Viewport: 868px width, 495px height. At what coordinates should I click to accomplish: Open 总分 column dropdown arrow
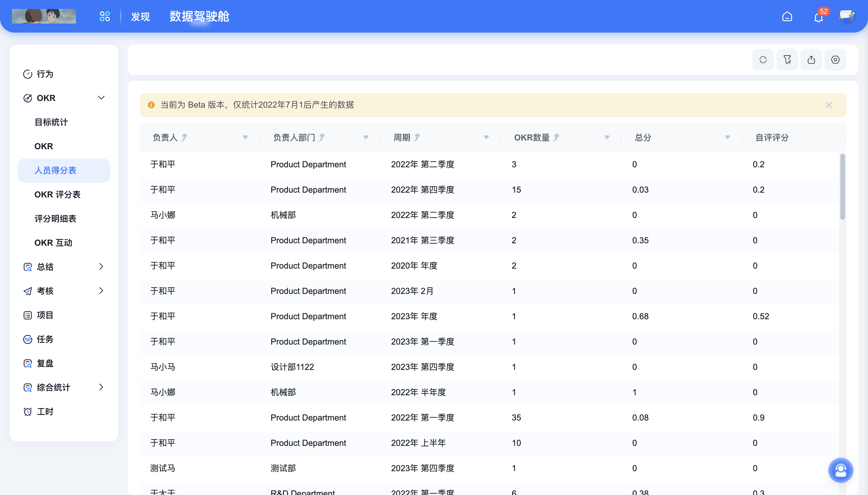click(727, 137)
